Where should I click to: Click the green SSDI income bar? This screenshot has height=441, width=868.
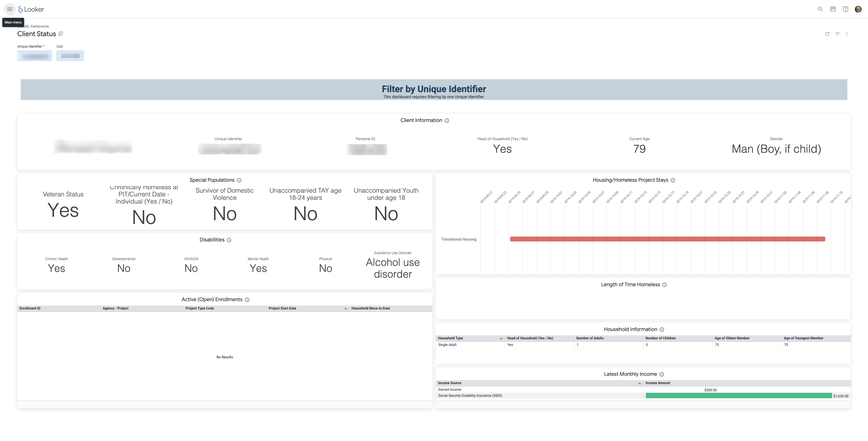pos(738,396)
